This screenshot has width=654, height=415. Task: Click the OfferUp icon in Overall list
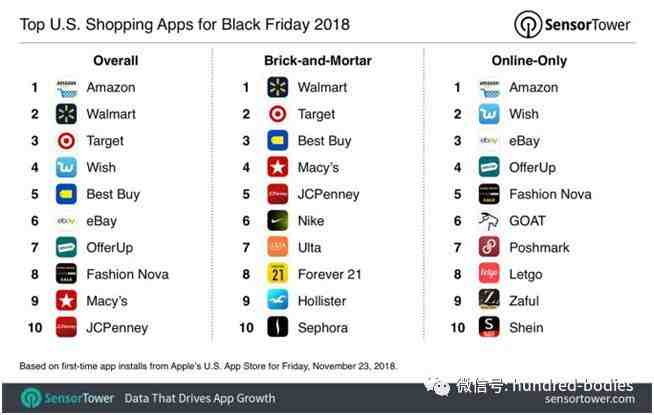[66, 248]
